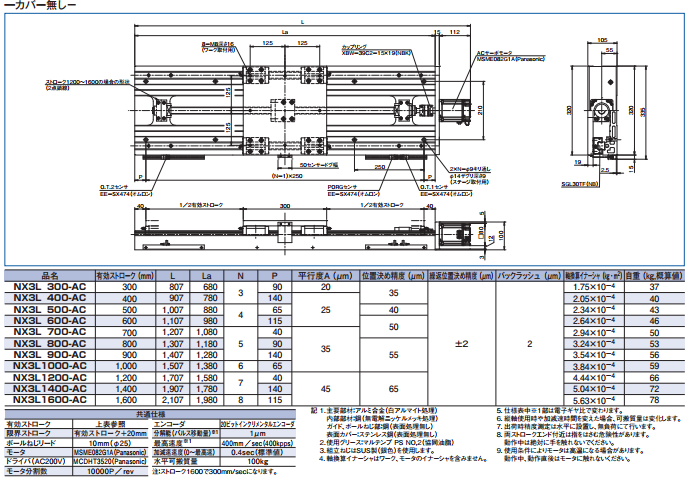Click the 'ACサーボモータ' drawing label

click(494, 53)
